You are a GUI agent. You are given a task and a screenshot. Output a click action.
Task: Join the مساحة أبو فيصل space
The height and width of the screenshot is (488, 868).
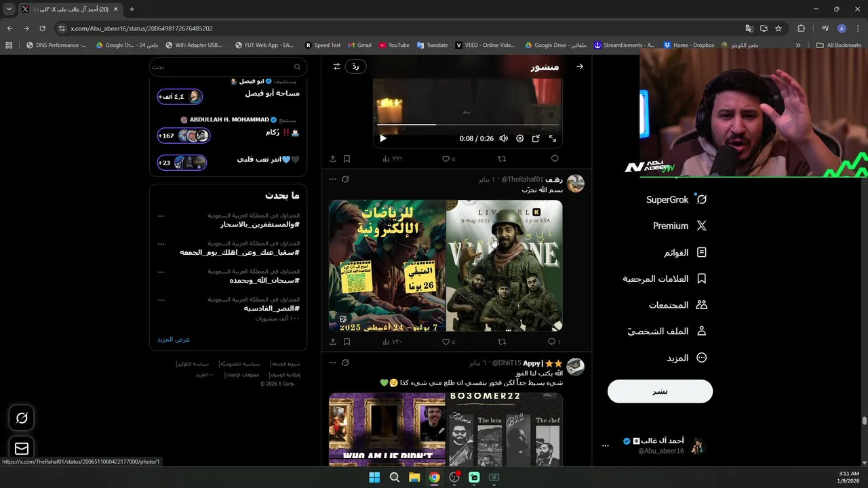(181, 97)
